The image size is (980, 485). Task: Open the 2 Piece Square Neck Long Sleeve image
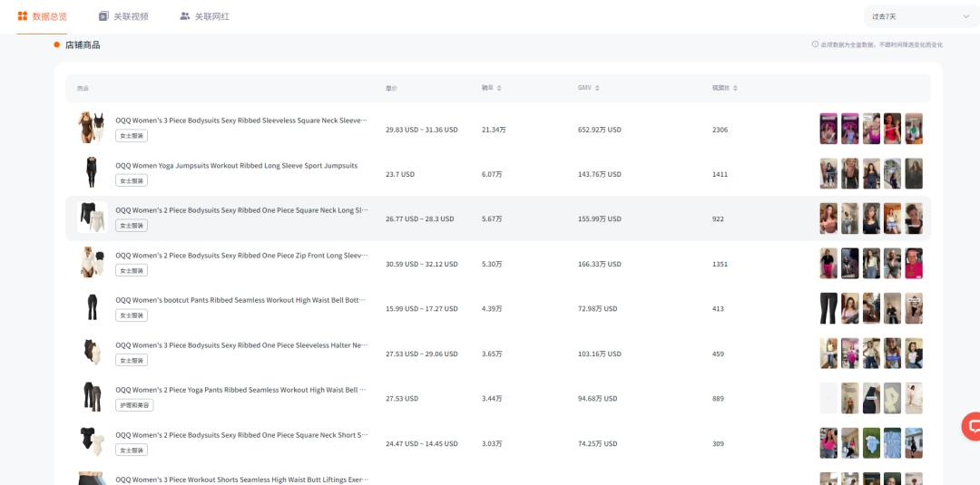[92, 218]
